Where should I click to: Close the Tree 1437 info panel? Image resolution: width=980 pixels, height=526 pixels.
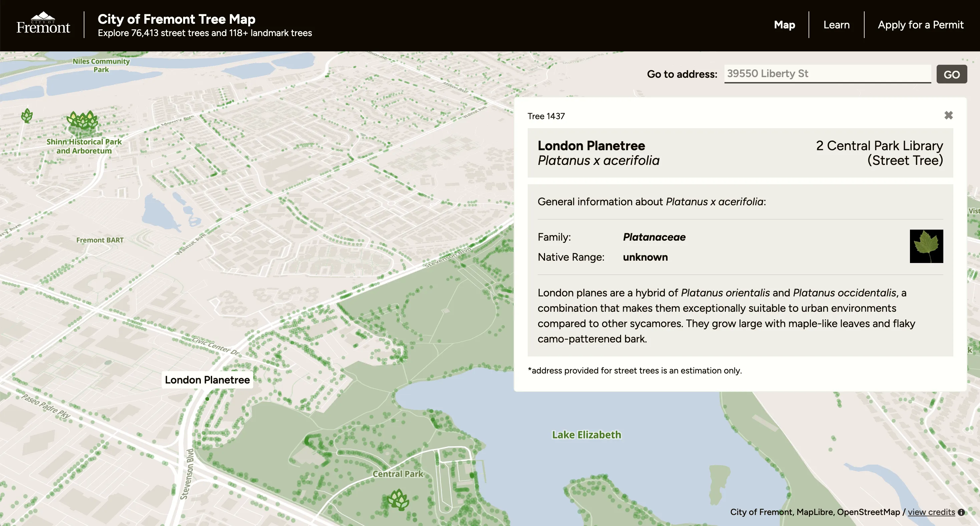click(948, 115)
